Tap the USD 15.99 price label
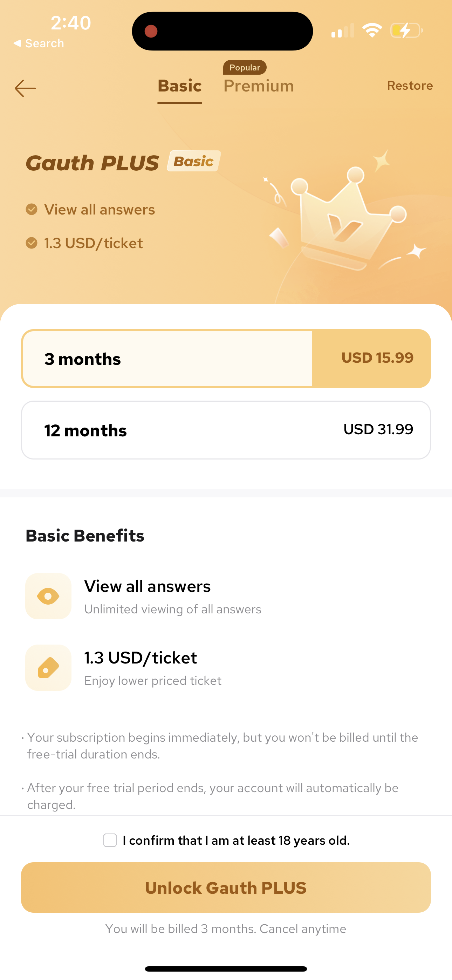The height and width of the screenshot is (980, 452). (377, 358)
